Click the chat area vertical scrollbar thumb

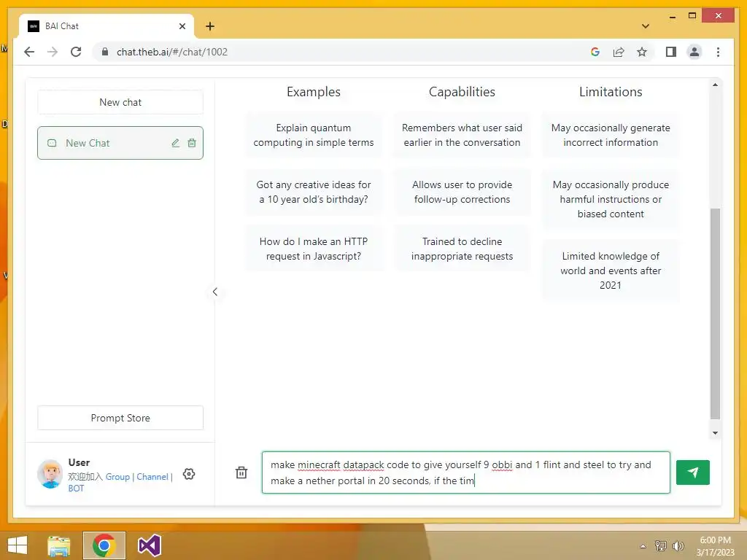715,314
